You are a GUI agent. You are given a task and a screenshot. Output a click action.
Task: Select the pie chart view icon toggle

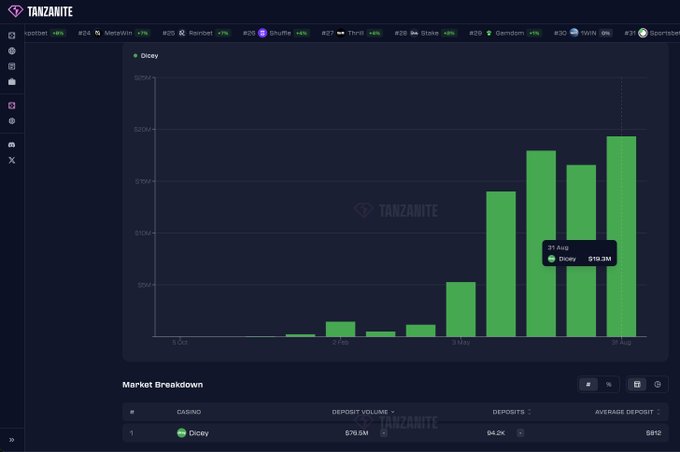coord(657,384)
